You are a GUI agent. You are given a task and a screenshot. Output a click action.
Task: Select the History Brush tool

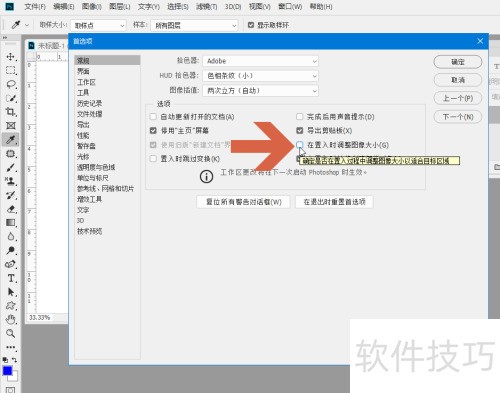tap(10, 195)
